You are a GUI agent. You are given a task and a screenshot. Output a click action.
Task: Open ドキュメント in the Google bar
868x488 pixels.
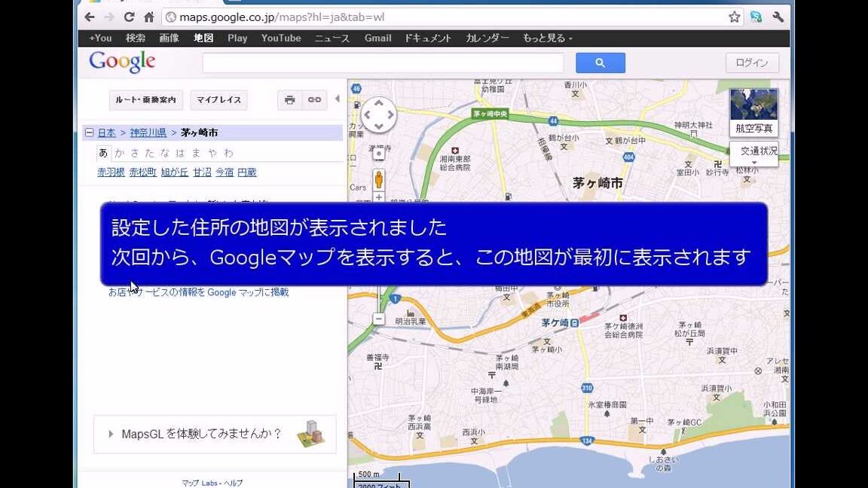click(428, 38)
